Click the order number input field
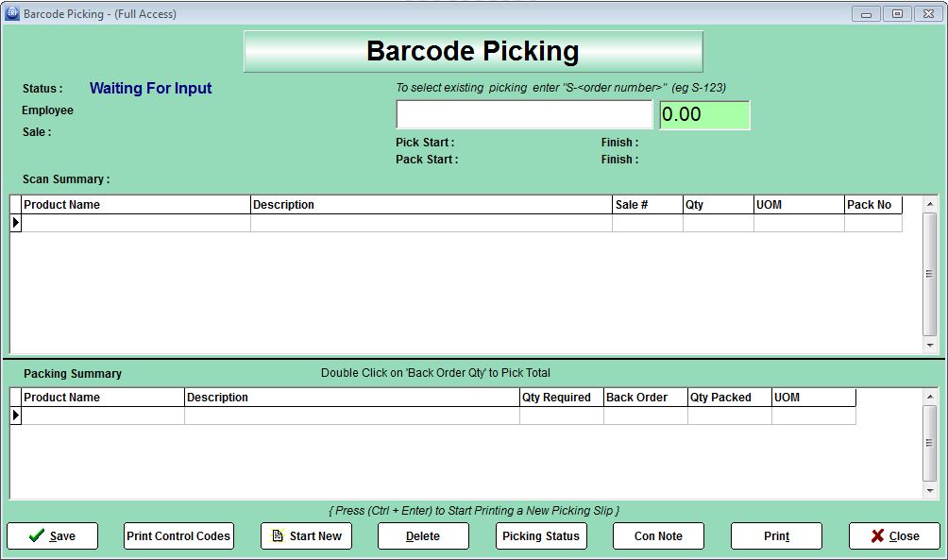This screenshot has width=948, height=560. tap(523, 115)
